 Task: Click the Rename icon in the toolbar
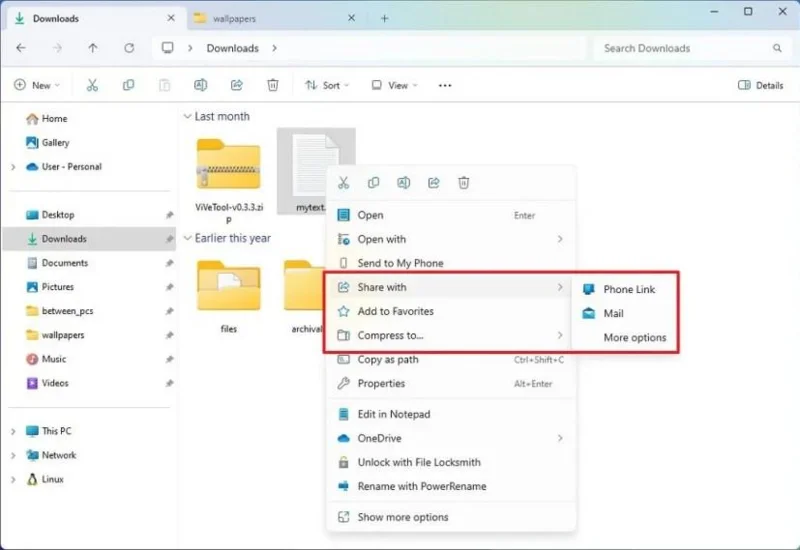(x=201, y=85)
